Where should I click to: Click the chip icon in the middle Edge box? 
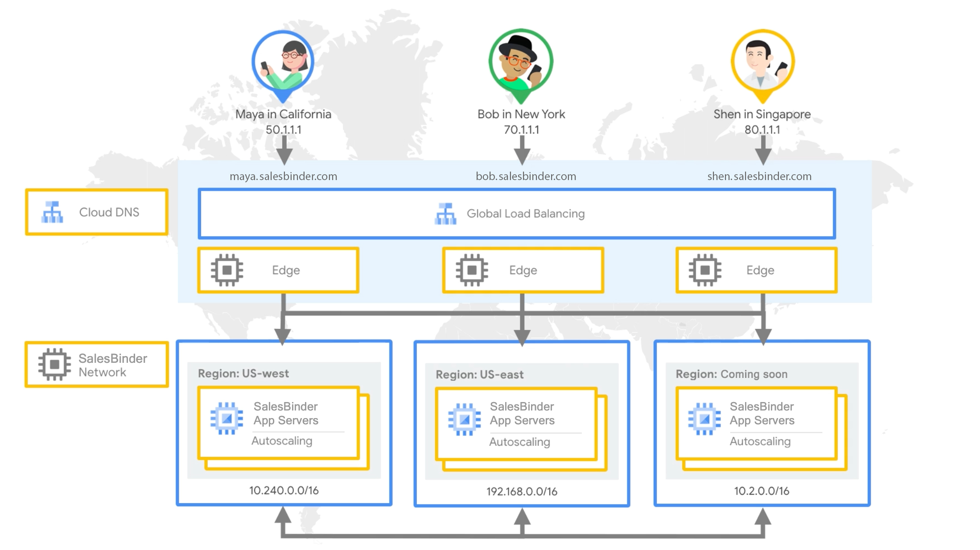click(472, 270)
